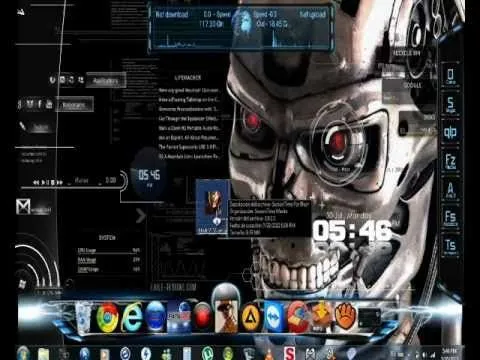Screen dimensions: 480x360
Task: Select the blue-framed file thumbnail
Action: (x=212, y=207)
